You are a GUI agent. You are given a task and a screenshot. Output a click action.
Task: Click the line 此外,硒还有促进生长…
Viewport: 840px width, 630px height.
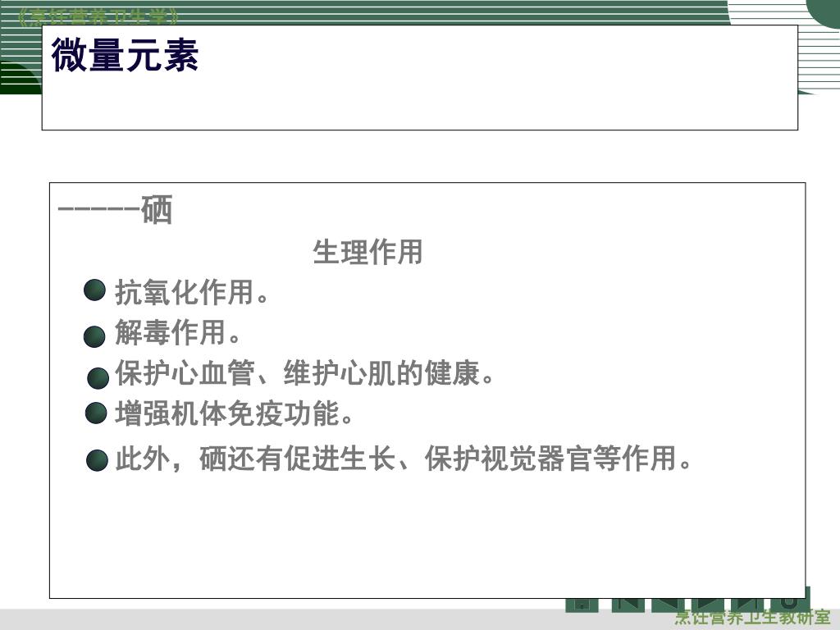404,458
